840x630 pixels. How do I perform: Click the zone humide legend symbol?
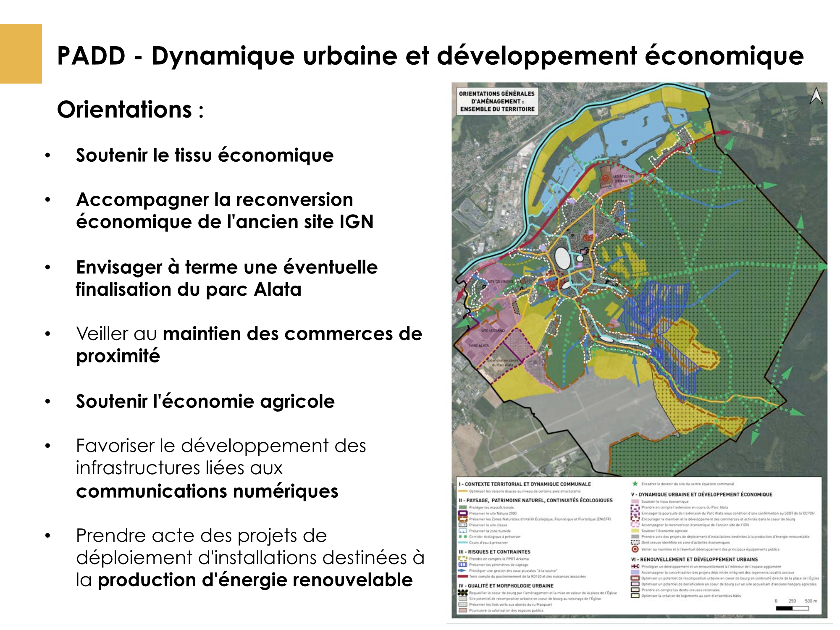point(463,531)
